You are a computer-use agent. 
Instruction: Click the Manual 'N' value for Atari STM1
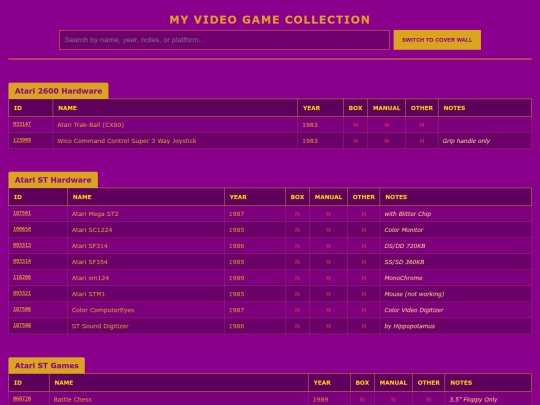tap(328, 294)
